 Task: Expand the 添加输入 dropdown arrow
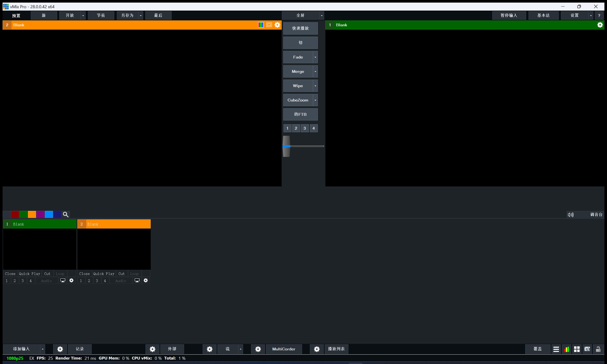(x=43, y=349)
